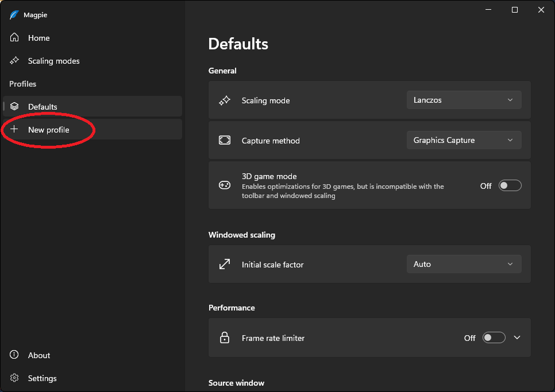Open the Scaling modes page label
555x392 pixels.
tap(54, 61)
